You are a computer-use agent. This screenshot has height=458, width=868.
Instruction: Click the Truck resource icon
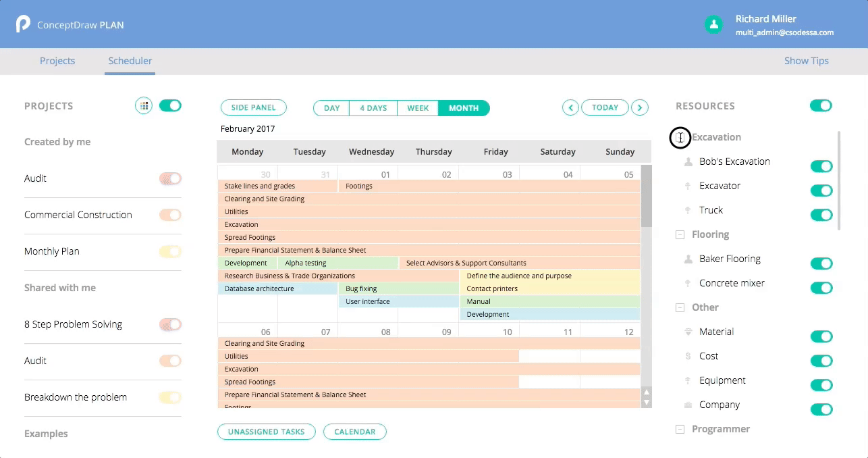[688, 210]
